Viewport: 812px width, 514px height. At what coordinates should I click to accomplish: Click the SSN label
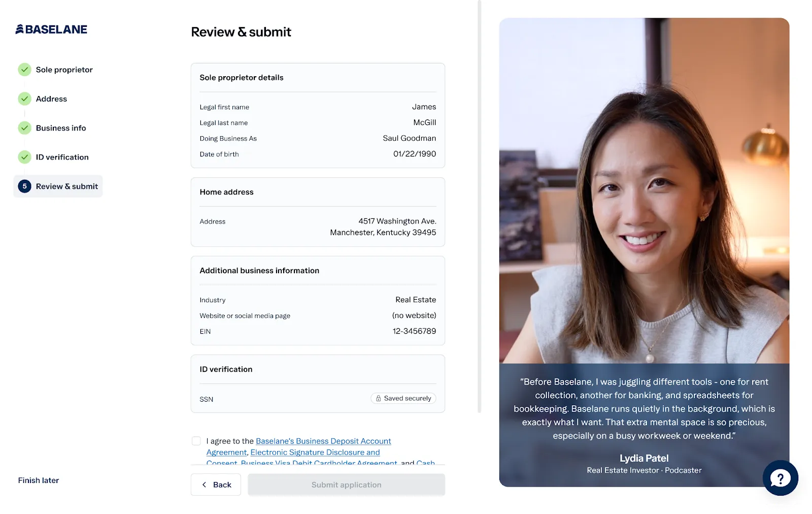207,400
